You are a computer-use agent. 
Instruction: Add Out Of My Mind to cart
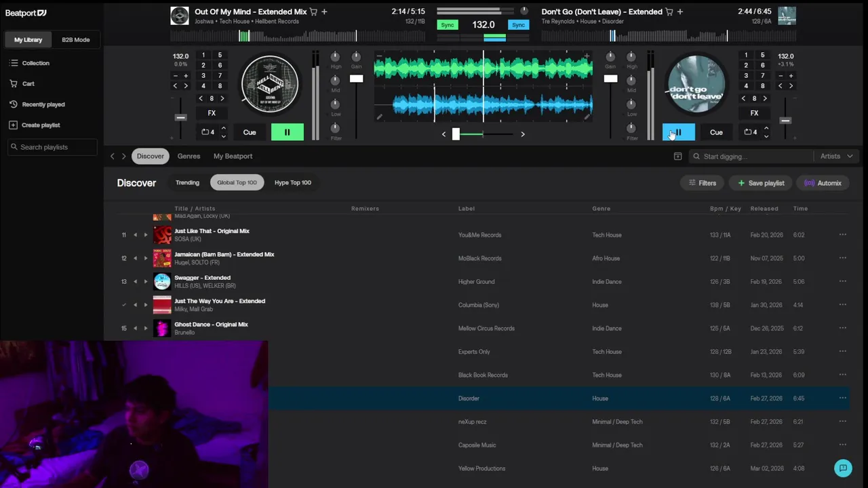[313, 12]
